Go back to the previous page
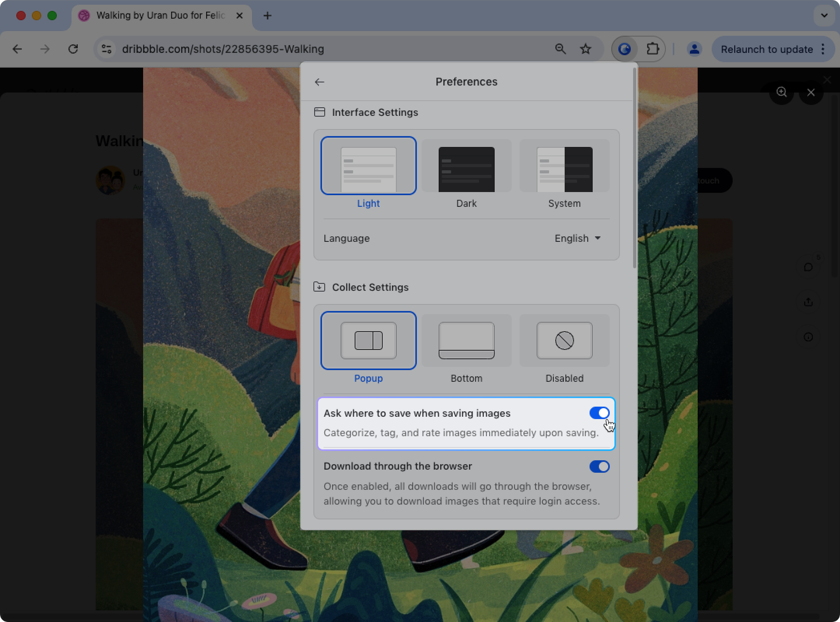 pos(17,49)
